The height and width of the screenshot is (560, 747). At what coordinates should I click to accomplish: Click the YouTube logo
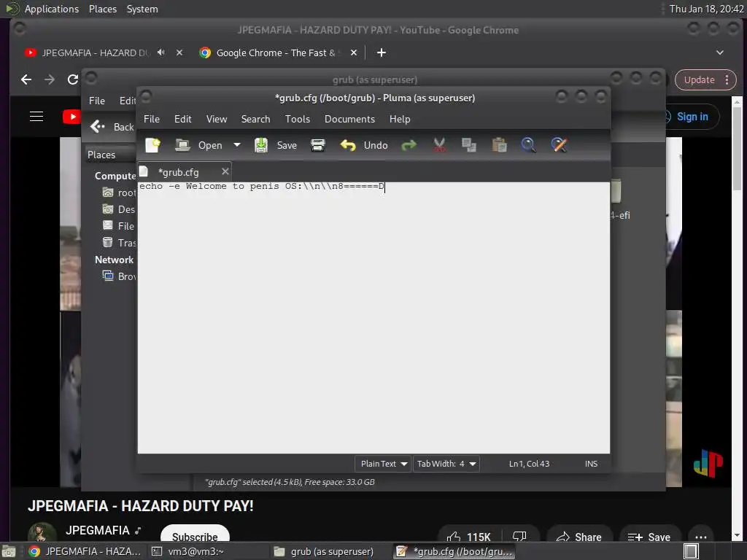pos(71,117)
